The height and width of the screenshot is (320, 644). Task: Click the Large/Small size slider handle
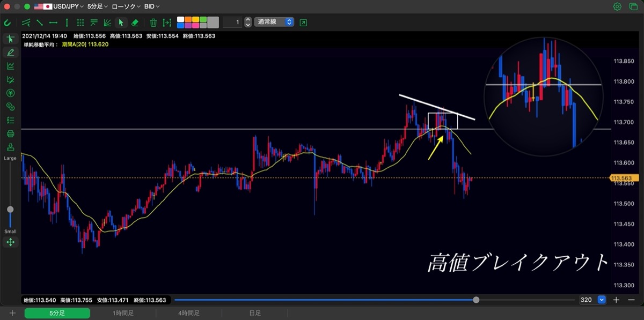tap(10, 210)
